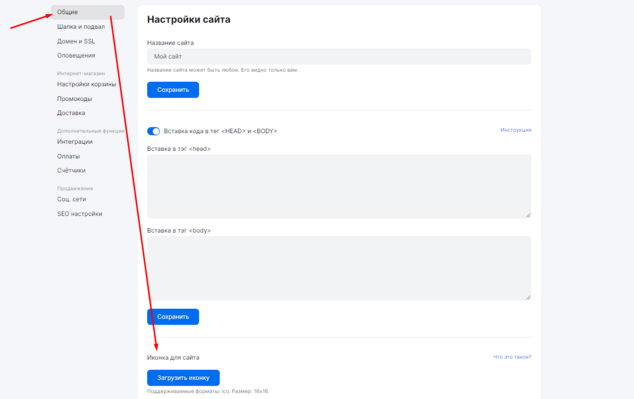Image resolution: width=634 pixels, height=399 pixels.
Task: Click the Продвижение group label
Action: tap(75, 188)
